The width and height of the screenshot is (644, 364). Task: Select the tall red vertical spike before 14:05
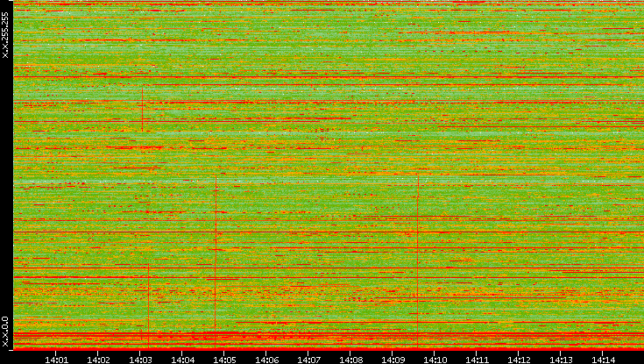click(x=216, y=262)
